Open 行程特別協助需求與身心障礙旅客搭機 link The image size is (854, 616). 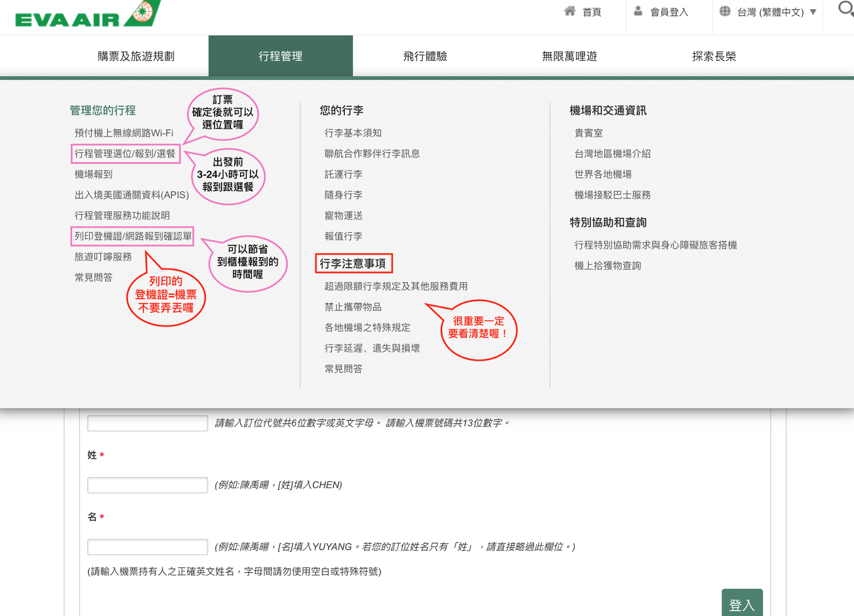pos(655,245)
